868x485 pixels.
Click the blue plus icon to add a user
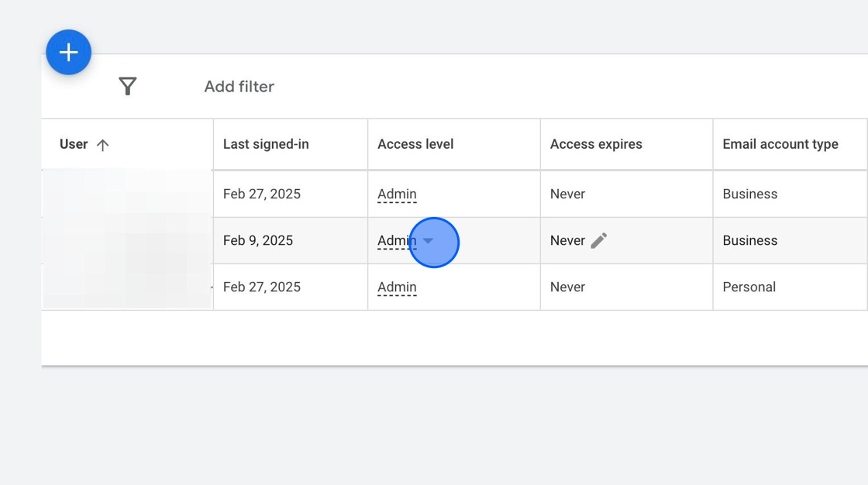(x=68, y=52)
